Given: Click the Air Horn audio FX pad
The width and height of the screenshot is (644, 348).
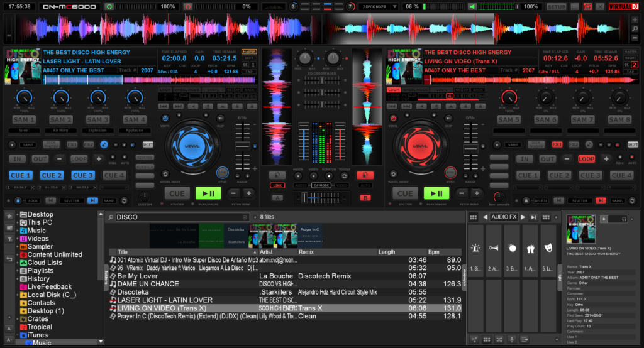Looking at the screenshot, I should (x=494, y=251).
